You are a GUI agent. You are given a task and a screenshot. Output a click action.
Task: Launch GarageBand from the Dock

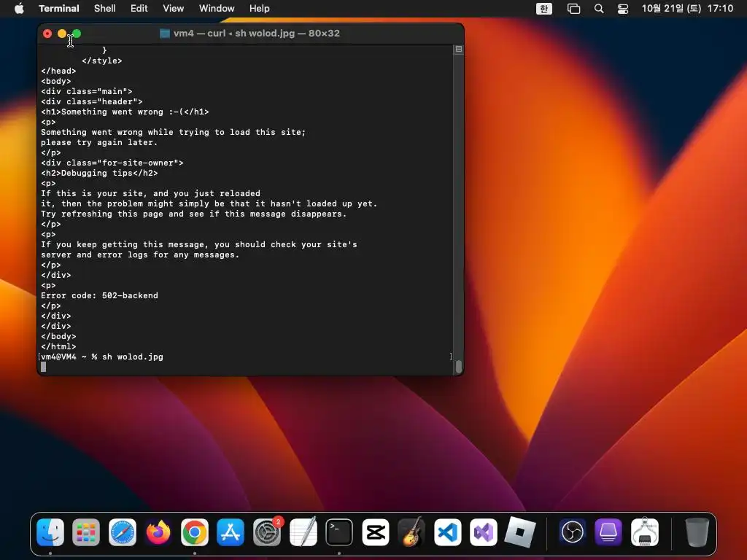[411, 532]
